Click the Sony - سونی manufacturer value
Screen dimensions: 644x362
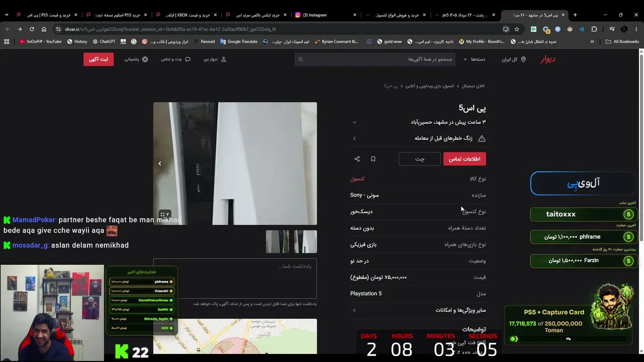coord(364,195)
